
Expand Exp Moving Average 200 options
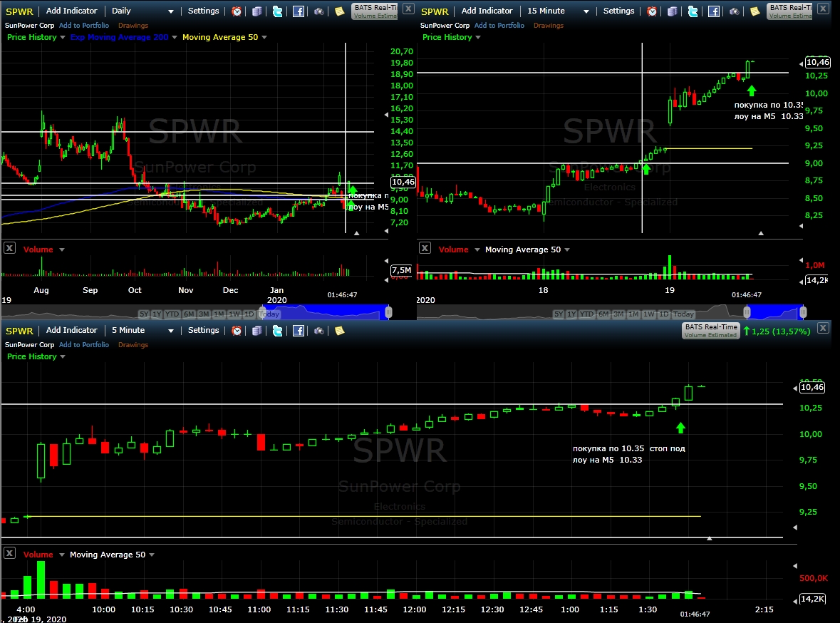(x=174, y=38)
